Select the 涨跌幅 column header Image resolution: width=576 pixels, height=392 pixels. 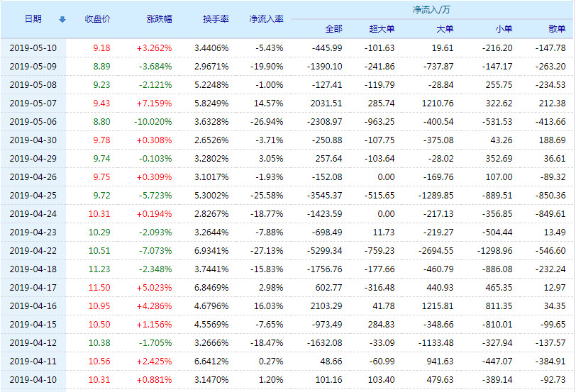tap(158, 19)
